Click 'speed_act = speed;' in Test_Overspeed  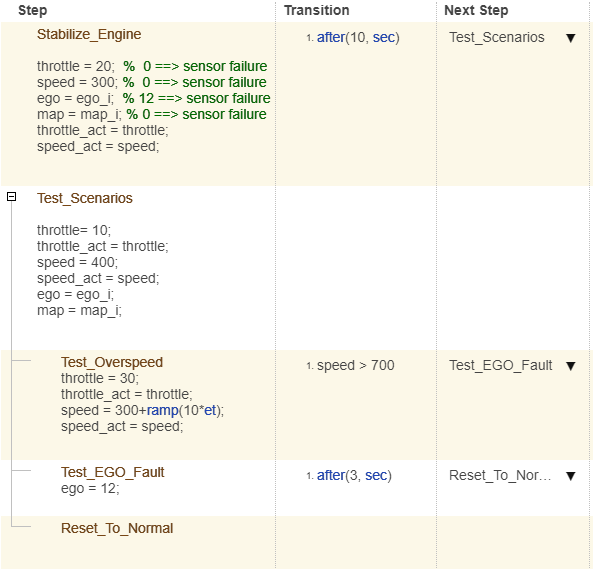click(x=122, y=426)
